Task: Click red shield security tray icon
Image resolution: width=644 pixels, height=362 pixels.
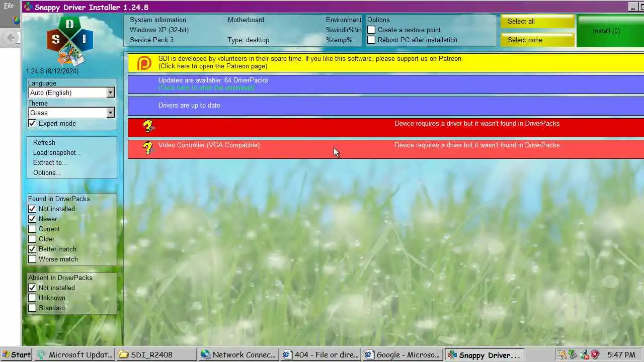Action: [595, 354]
